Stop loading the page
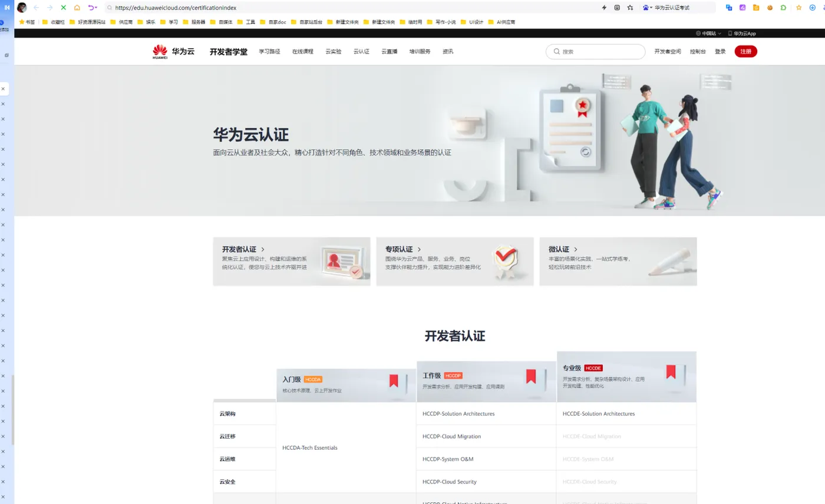The image size is (825, 504). pos(64,8)
